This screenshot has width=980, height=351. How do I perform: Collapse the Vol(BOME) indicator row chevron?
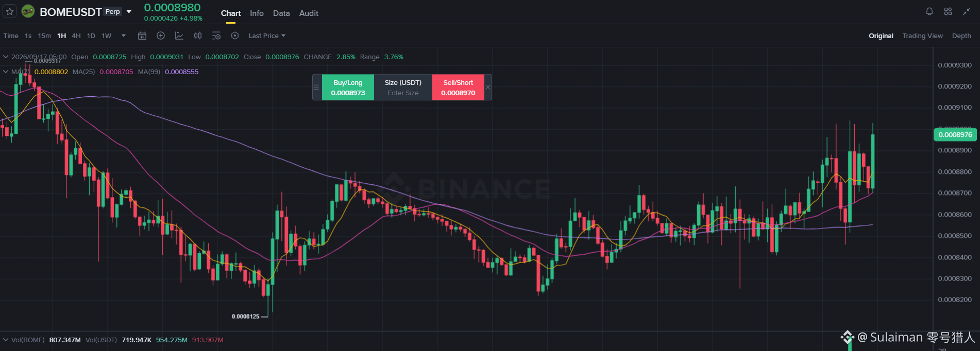6,340
